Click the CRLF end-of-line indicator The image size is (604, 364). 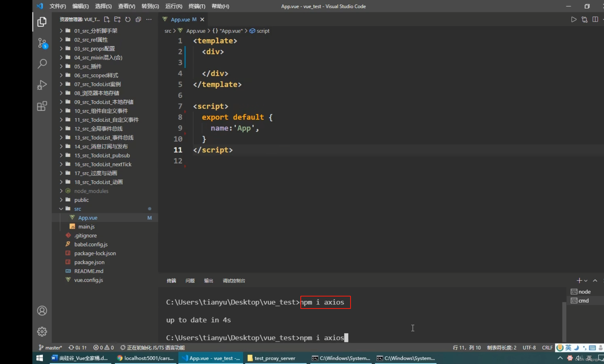[547, 348]
